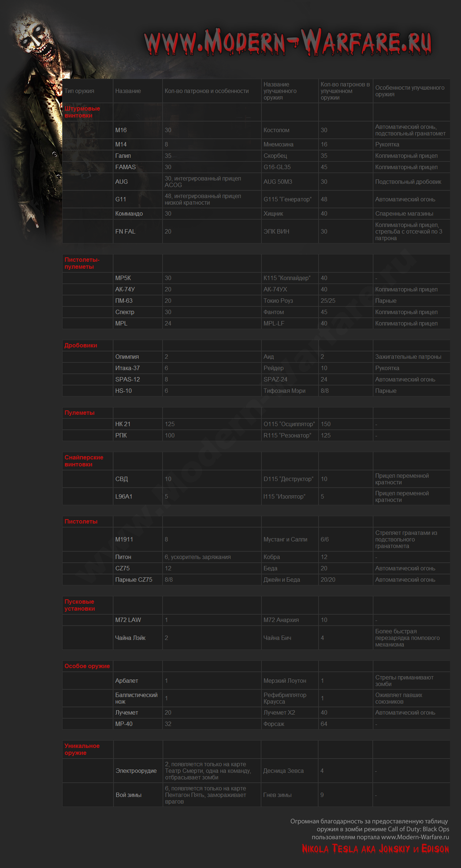
Task: Click the 'Тип оружия' column header
Action: (x=79, y=91)
